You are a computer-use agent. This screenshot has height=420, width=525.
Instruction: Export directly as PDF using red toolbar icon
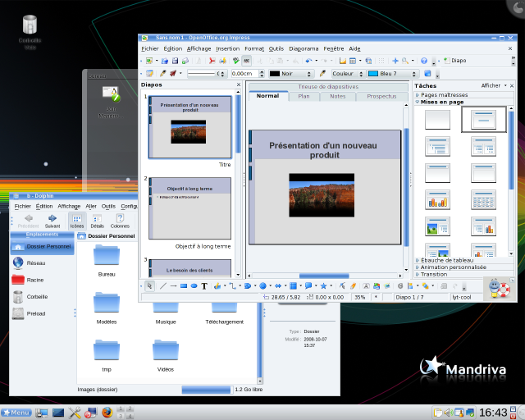pos(212,61)
